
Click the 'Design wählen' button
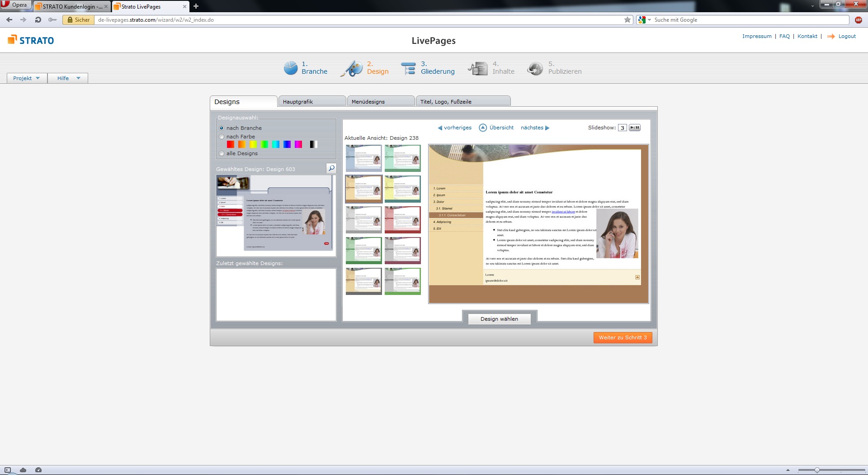(x=499, y=319)
